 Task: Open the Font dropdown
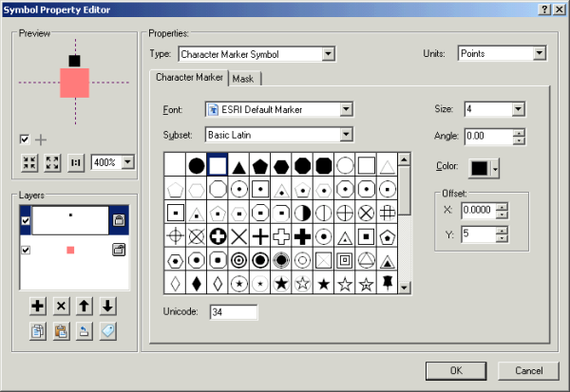346,109
